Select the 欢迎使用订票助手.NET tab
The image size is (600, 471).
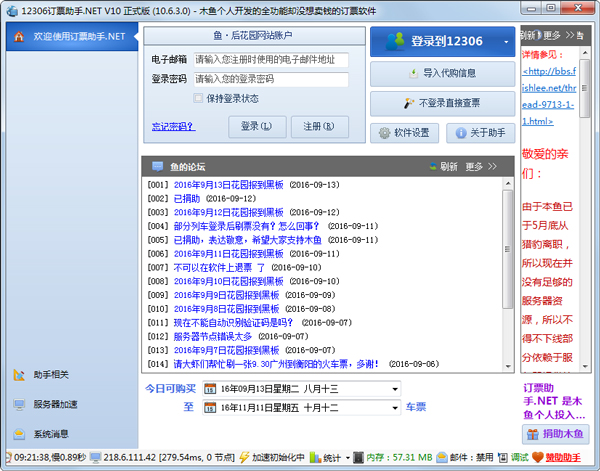coord(72,36)
